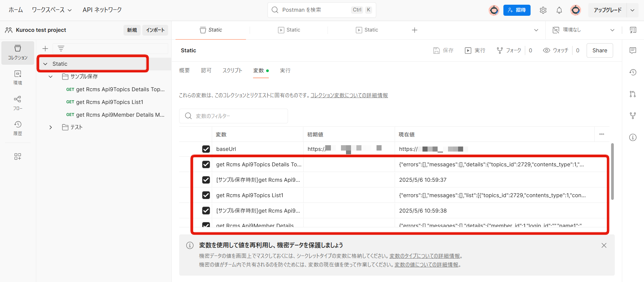
Task: Uncheck the 10:59:37 timestamp variable checkbox
Action: 206,180
